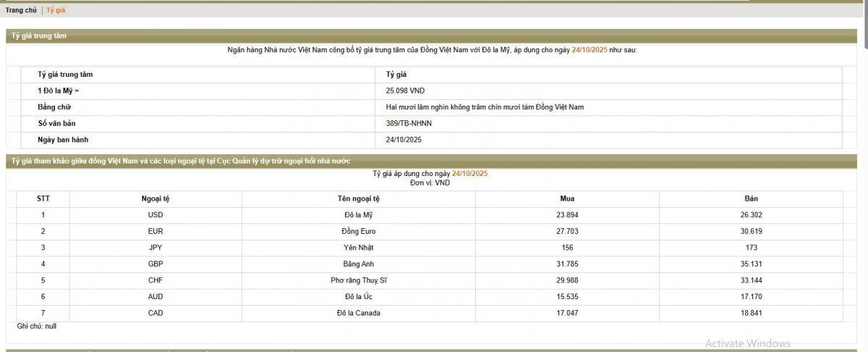
Task: Select the USD currency row
Action: 430,215
